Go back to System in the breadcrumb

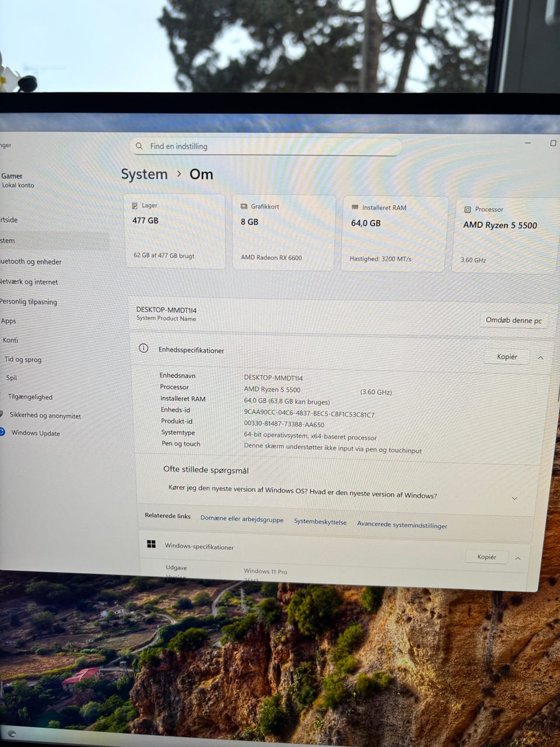coord(144,174)
